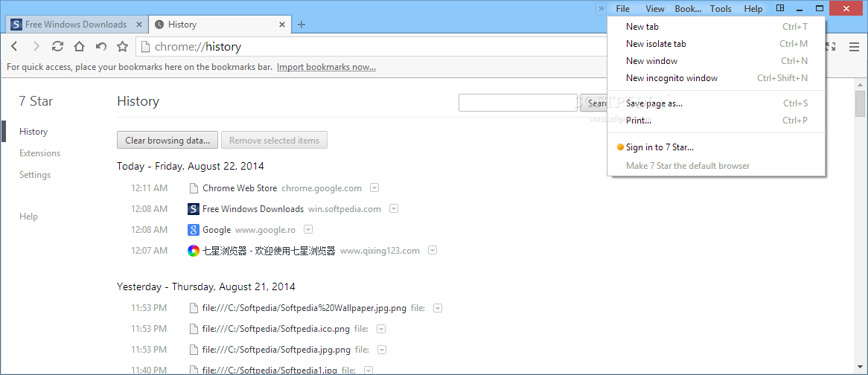Click the menu bar collapse chevron
This screenshot has height=375, width=868.
[x=601, y=9]
